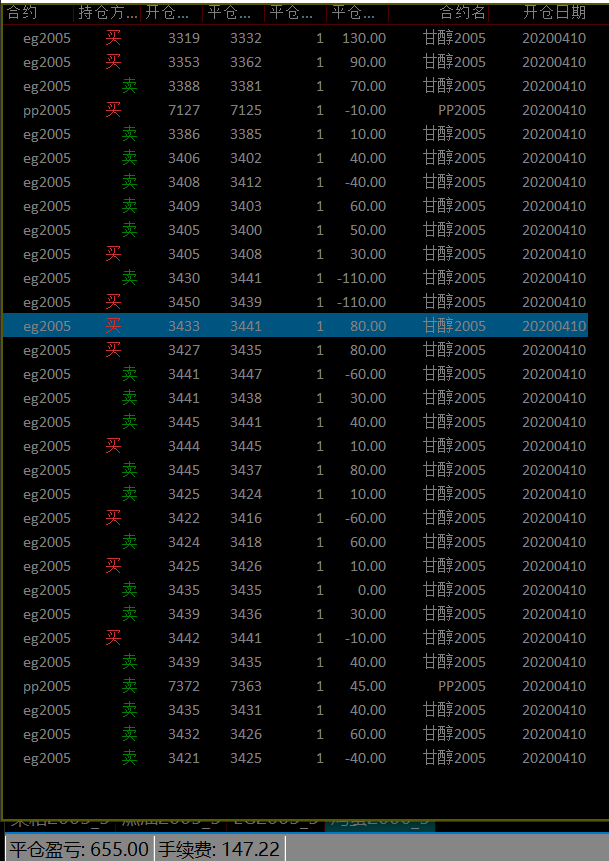Select the profit value 0.00
609x861 pixels.
(371, 590)
